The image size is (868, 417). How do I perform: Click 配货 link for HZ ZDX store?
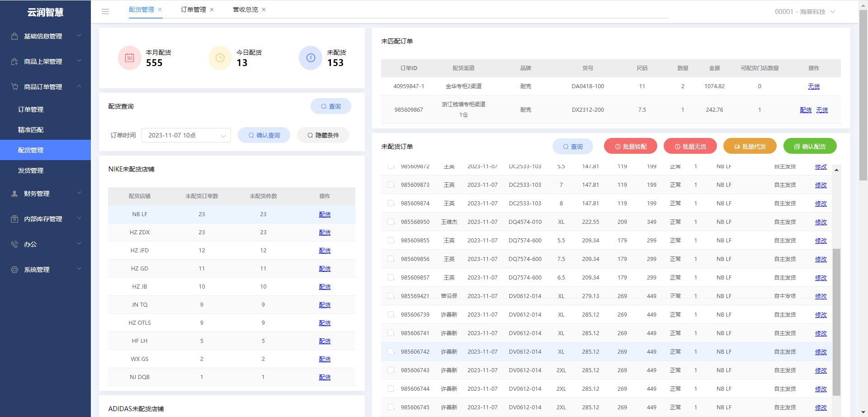coord(325,232)
